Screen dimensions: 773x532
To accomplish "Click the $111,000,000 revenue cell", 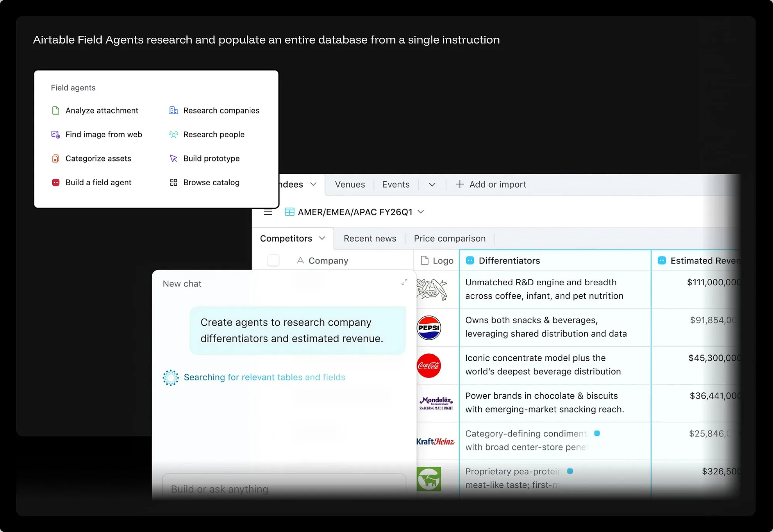I will (696, 289).
